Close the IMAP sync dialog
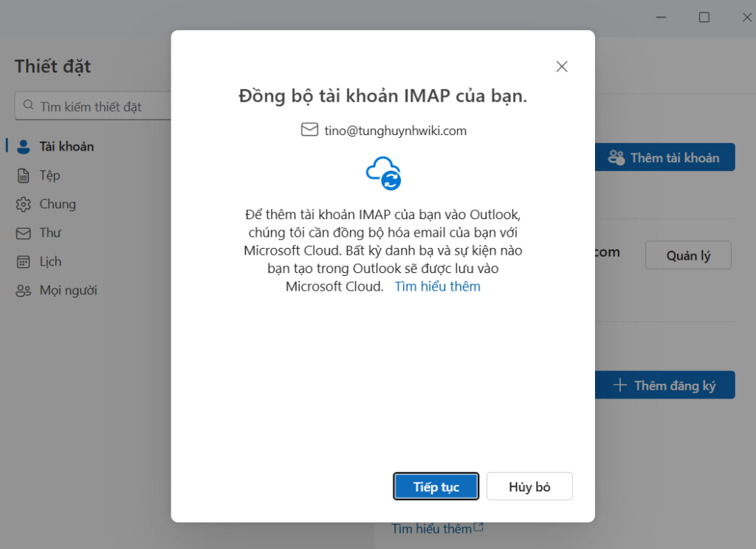 pyautogui.click(x=562, y=66)
